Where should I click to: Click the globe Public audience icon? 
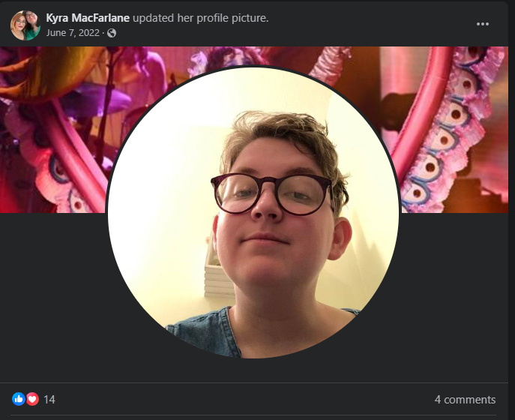click(x=112, y=33)
